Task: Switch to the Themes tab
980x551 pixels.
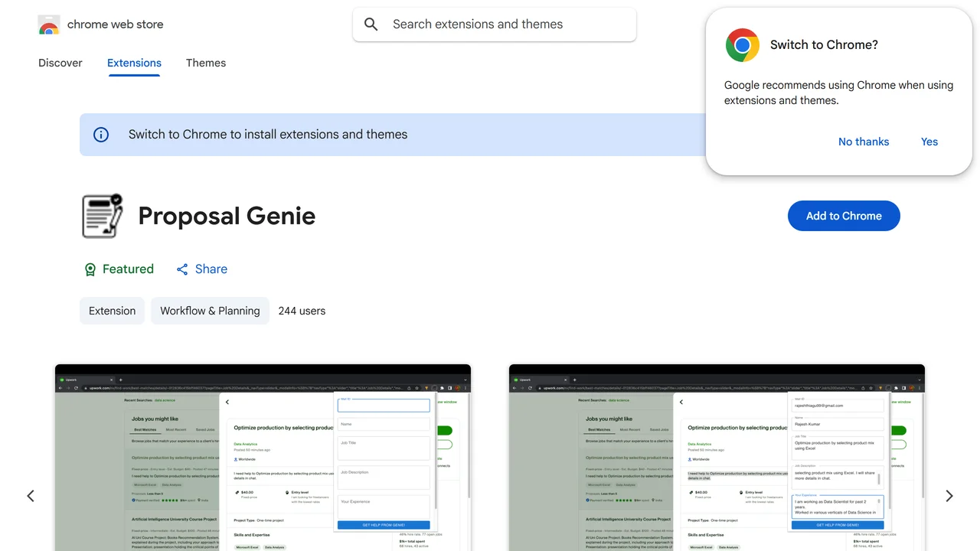Action: point(206,63)
